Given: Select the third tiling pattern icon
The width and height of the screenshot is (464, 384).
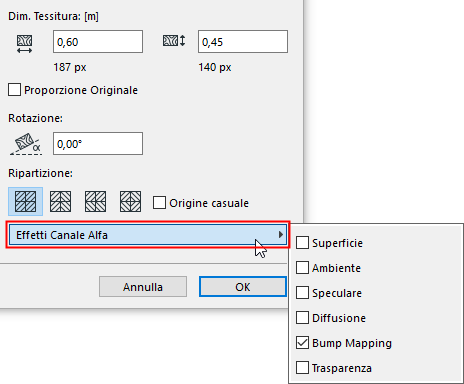Looking at the screenshot, I should (96, 202).
